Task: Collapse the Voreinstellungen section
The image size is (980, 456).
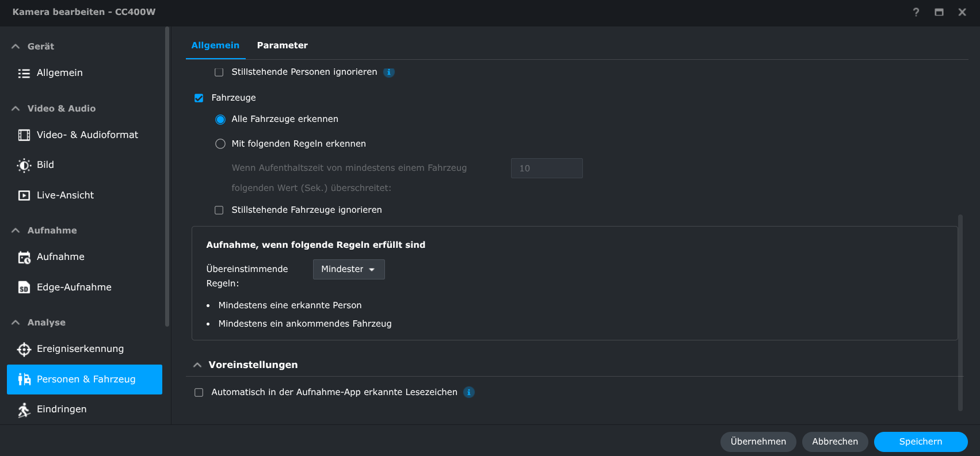Action: [197, 365]
